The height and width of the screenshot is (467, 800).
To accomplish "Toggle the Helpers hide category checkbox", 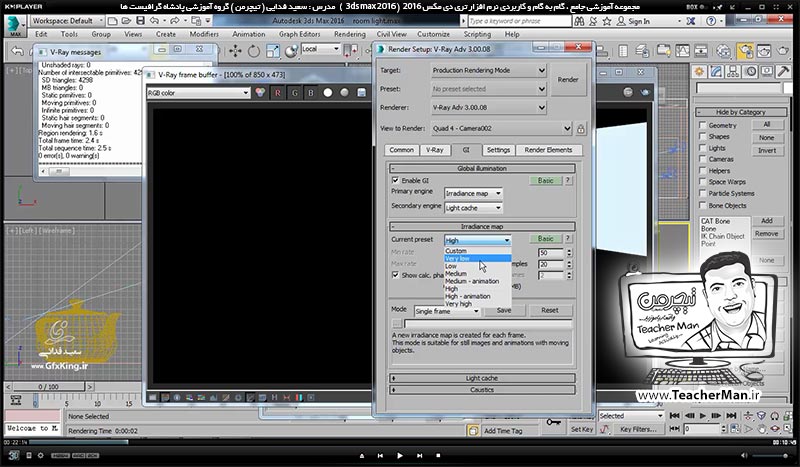I will [703, 170].
